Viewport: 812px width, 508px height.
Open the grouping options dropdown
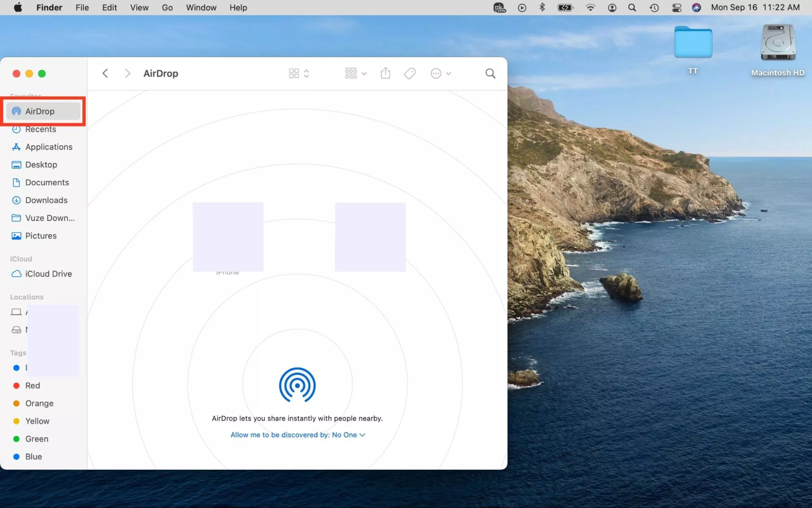[355, 73]
